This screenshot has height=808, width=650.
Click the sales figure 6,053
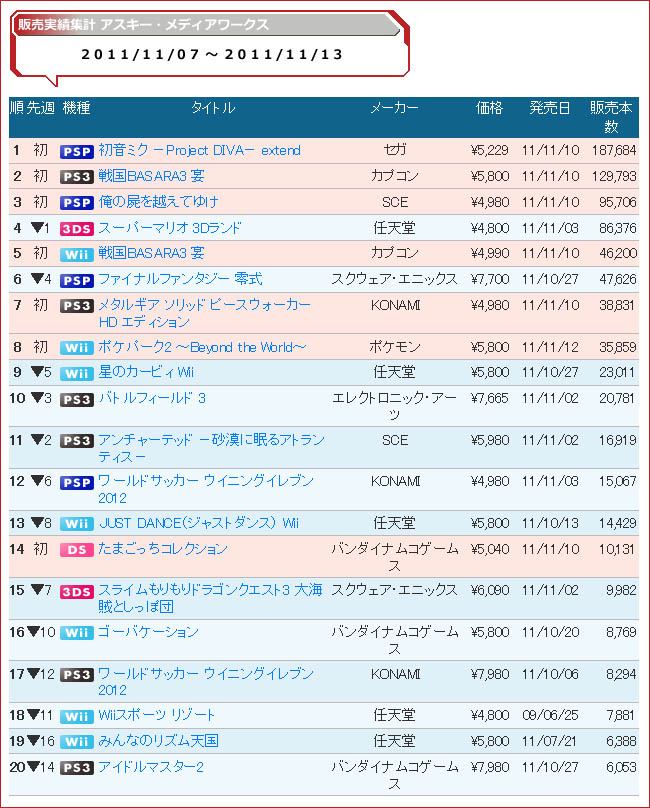pyautogui.click(x=621, y=767)
